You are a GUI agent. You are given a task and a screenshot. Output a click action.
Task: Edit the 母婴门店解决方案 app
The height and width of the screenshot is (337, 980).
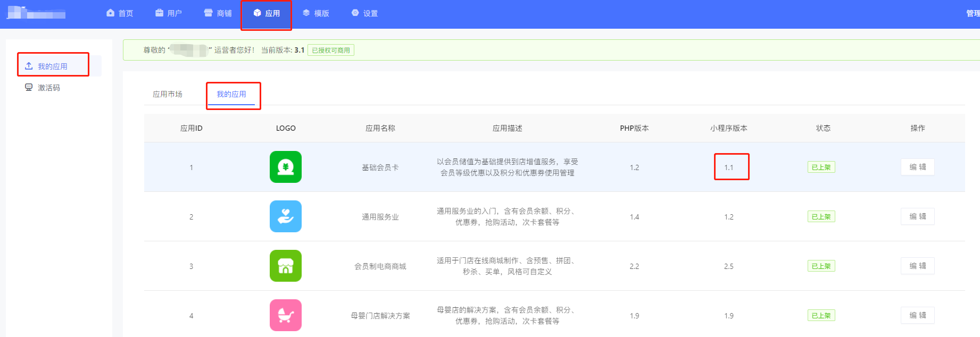click(918, 315)
